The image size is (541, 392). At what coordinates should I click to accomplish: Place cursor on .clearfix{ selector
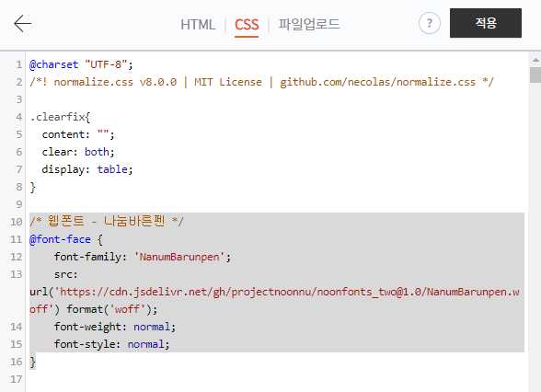tap(60, 117)
